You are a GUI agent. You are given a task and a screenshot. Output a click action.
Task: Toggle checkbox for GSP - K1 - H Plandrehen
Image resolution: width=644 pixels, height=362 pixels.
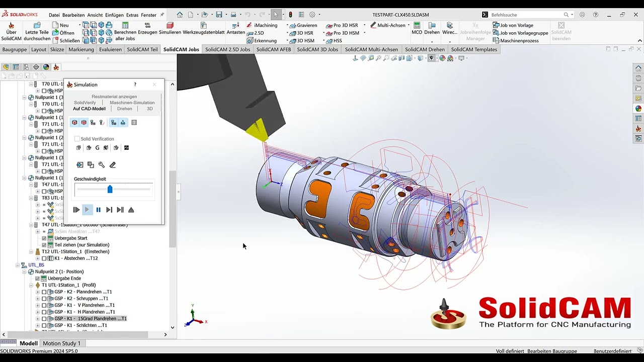(44, 312)
